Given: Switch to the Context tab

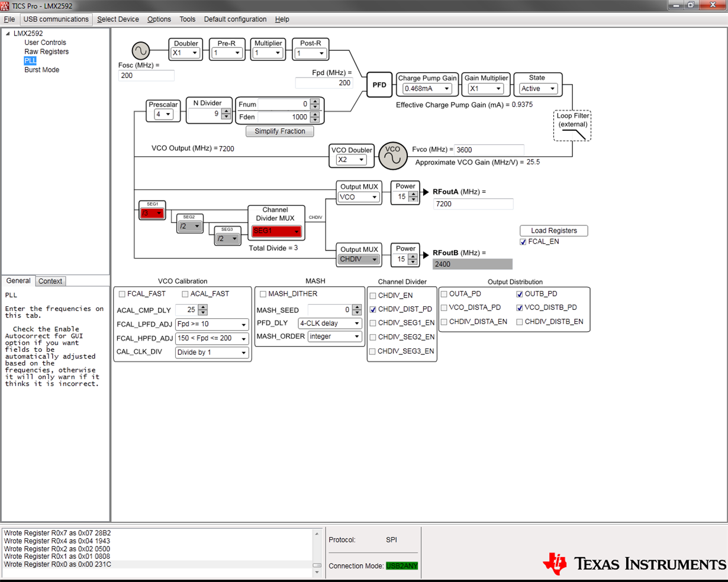Looking at the screenshot, I should [50, 282].
